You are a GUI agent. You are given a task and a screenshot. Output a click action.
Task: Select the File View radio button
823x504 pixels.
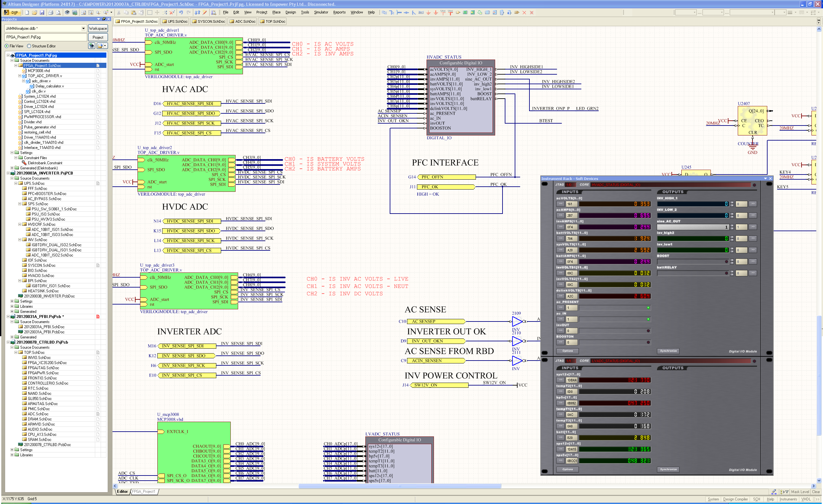[6, 46]
